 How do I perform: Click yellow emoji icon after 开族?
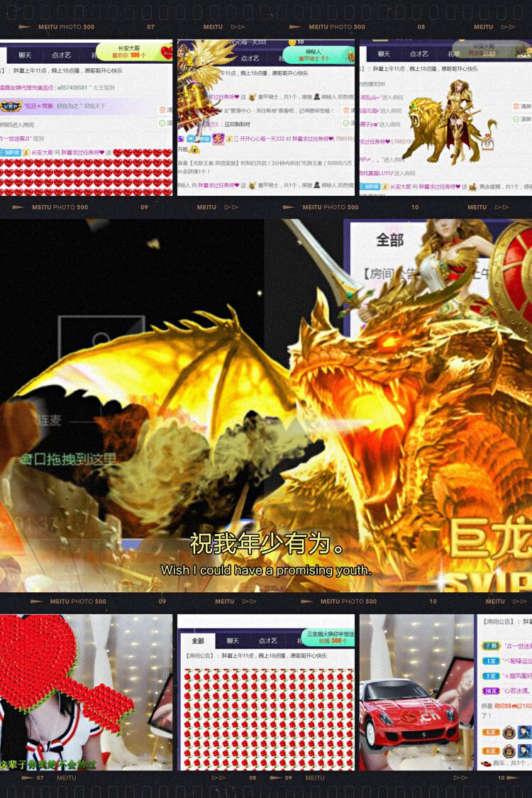pyautogui.click(x=194, y=149)
